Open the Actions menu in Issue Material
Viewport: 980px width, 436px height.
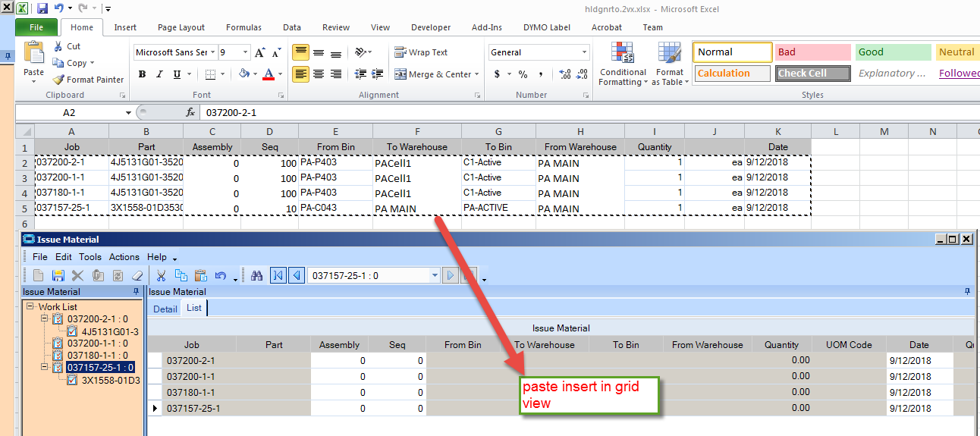(x=124, y=257)
